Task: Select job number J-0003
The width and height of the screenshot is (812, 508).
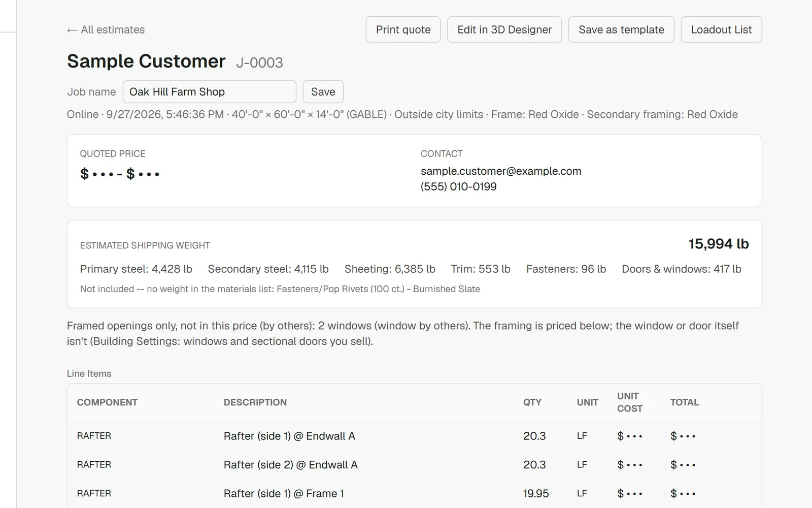Action: pos(259,63)
